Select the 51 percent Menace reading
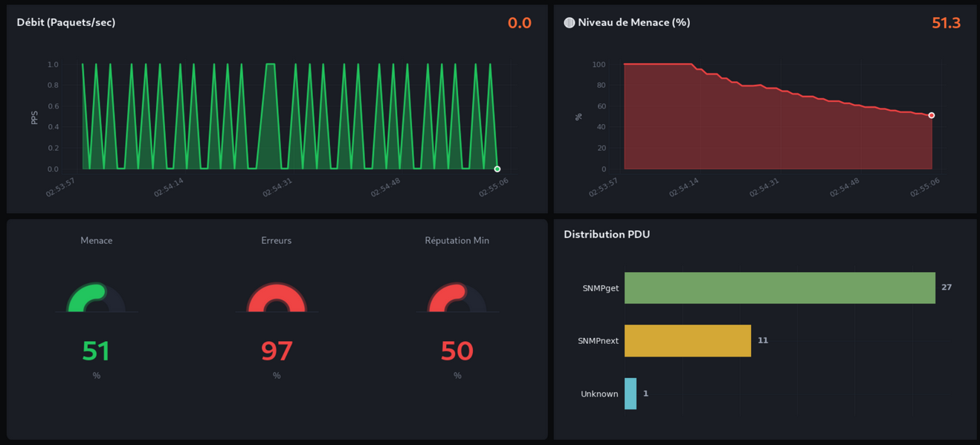Image resolution: width=980 pixels, height=445 pixels. tap(97, 351)
